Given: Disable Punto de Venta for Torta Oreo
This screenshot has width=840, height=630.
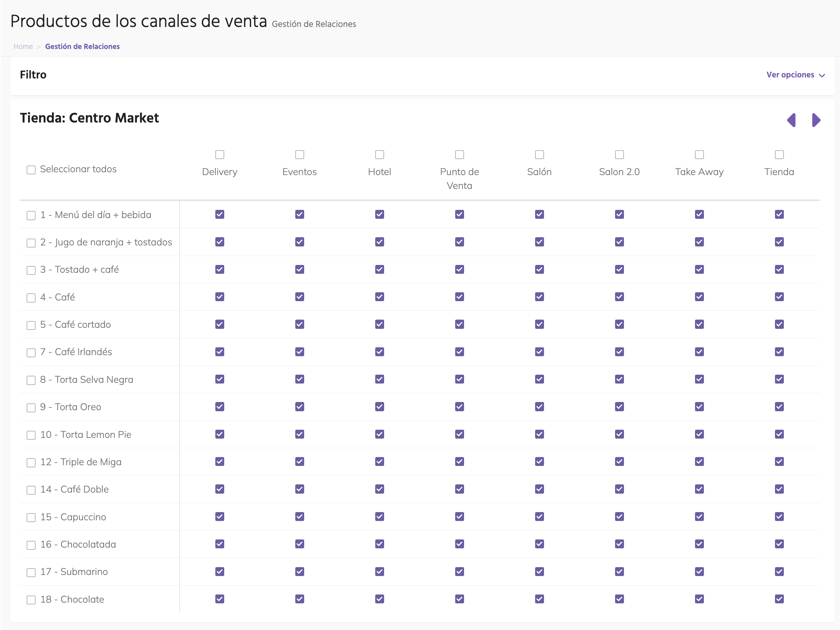Looking at the screenshot, I should 459,407.
